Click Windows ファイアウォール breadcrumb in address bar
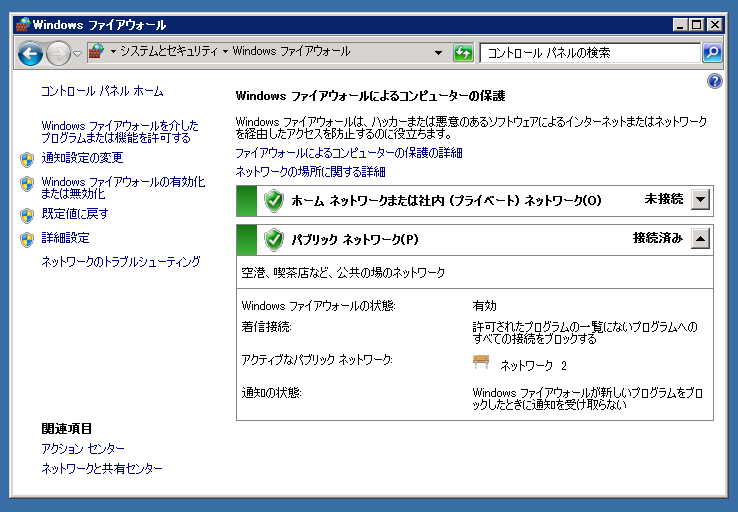 pos(291,51)
